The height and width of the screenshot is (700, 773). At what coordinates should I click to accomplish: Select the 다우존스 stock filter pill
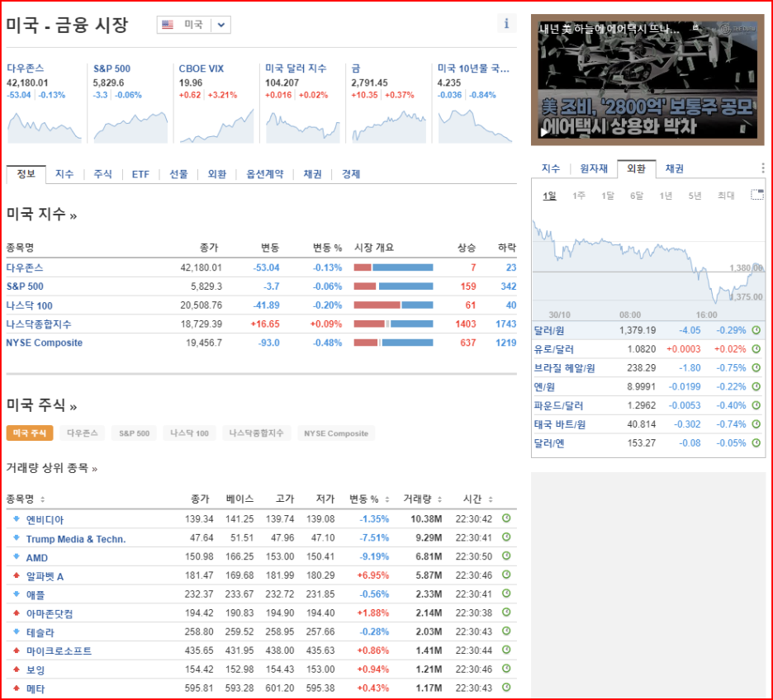(83, 433)
